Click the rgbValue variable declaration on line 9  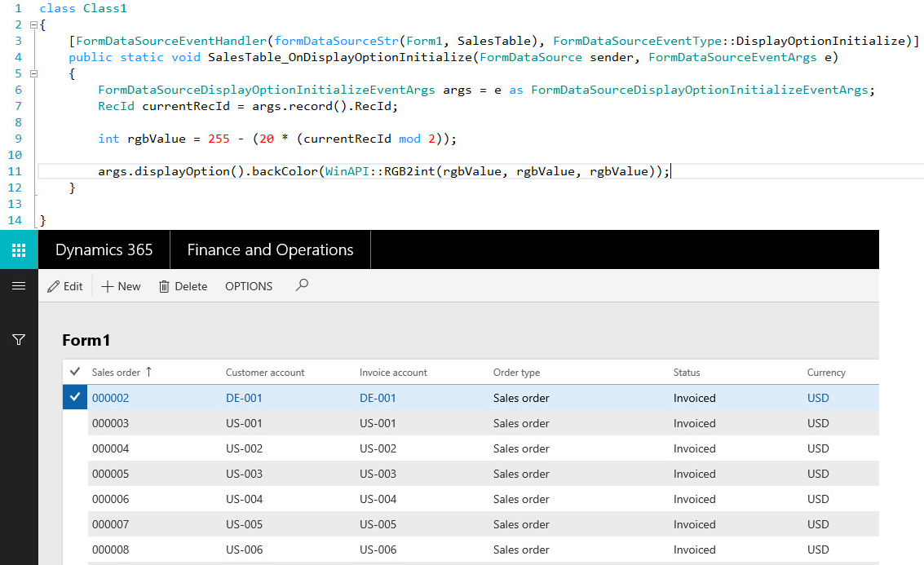[156, 139]
